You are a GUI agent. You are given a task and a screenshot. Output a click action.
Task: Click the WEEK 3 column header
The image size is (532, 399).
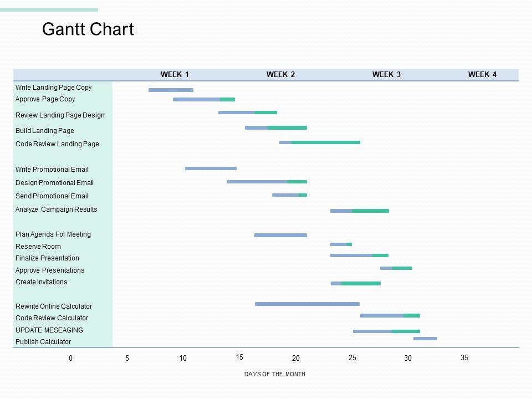(x=386, y=74)
